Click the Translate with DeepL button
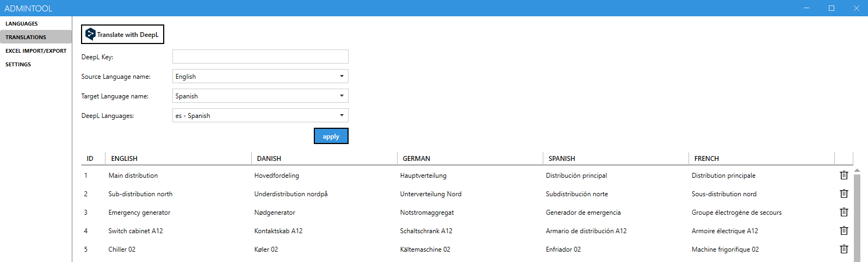 click(x=122, y=34)
